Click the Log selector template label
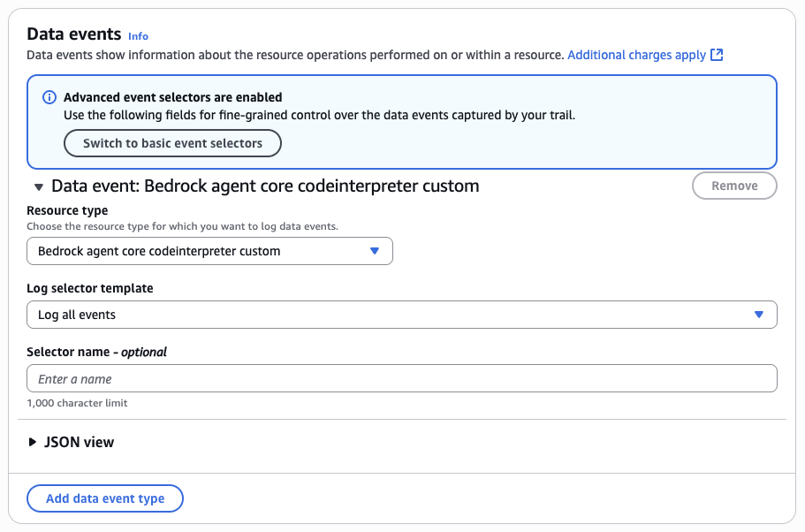 click(x=90, y=288)
